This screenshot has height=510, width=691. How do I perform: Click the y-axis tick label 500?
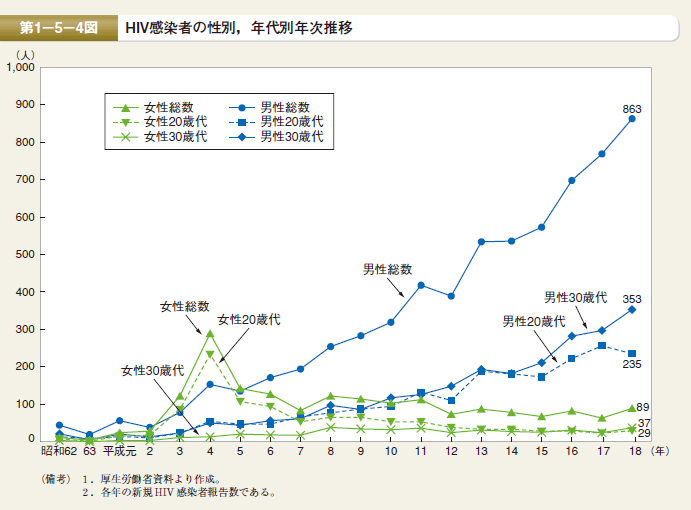25,254
